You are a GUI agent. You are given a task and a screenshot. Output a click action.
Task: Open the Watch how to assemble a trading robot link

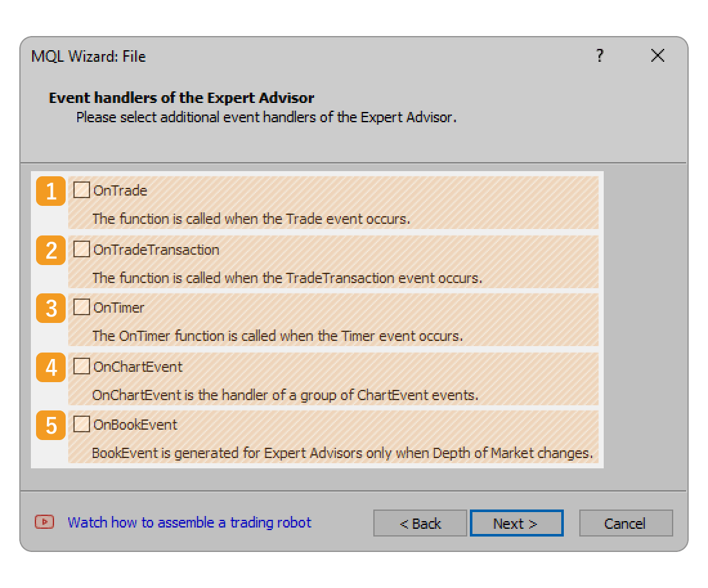(x=189, y=522)
